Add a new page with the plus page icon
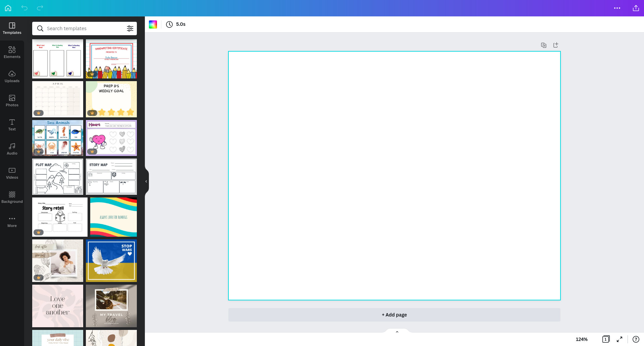 pos(556,45)
